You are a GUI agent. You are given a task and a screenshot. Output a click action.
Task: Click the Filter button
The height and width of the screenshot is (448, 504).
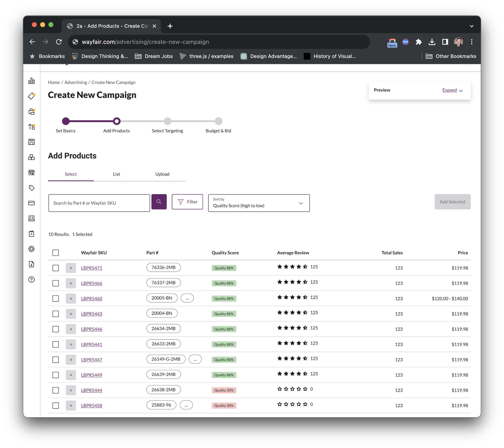coord(187,202)
